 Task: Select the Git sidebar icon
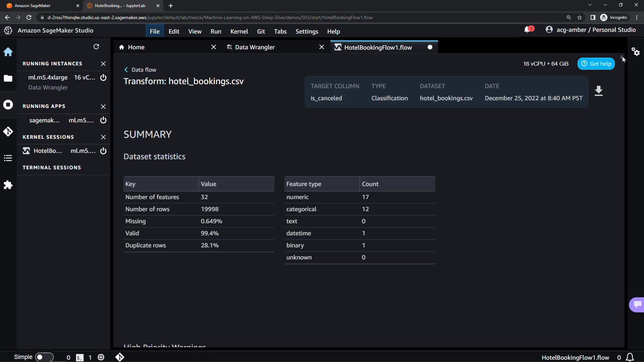[x=8, y=131]
